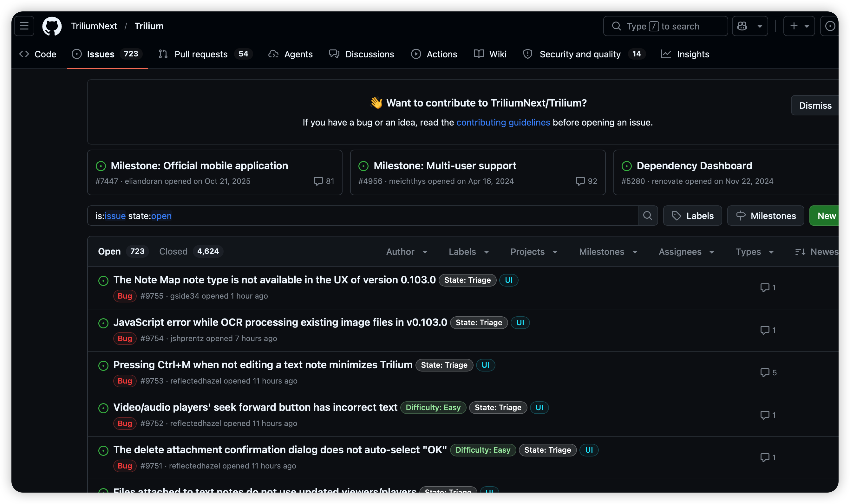Open the Trilium repository link
The image size is (850, 504).
(149, 26)
